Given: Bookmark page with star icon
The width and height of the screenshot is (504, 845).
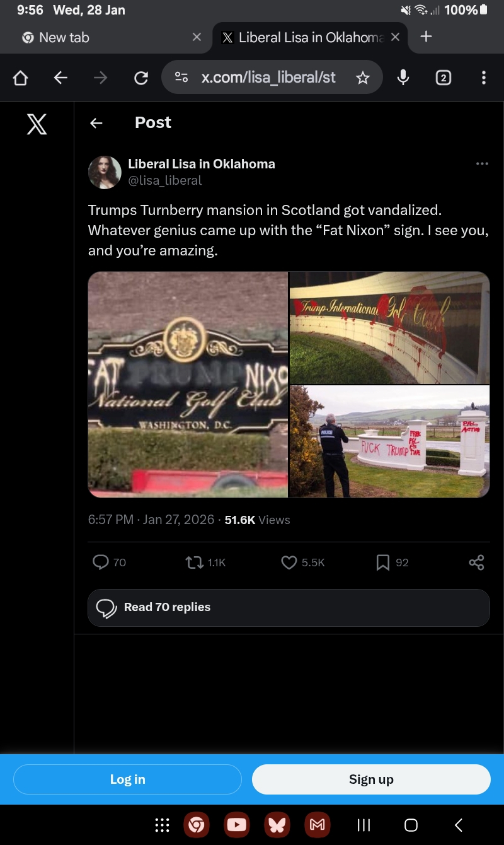Looking at the screenshot, I should [362, 78].
